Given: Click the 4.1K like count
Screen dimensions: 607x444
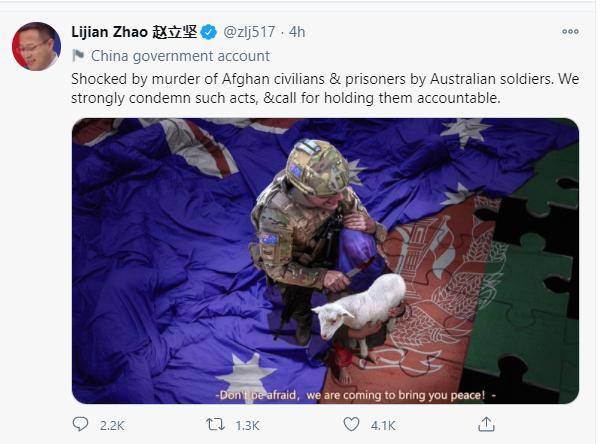Looking at the screenshot, I should click(x=383, y=425).
